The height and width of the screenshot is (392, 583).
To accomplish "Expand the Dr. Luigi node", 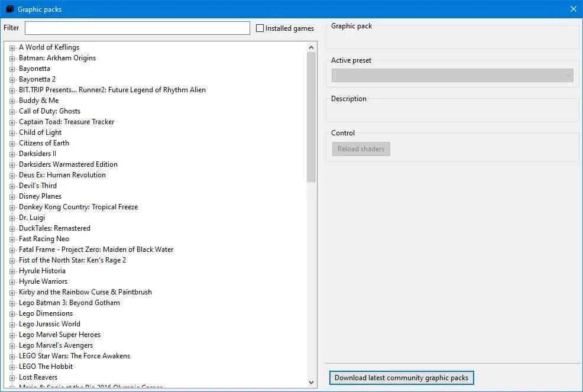I will pyautogui.click(x=12, y=218).
